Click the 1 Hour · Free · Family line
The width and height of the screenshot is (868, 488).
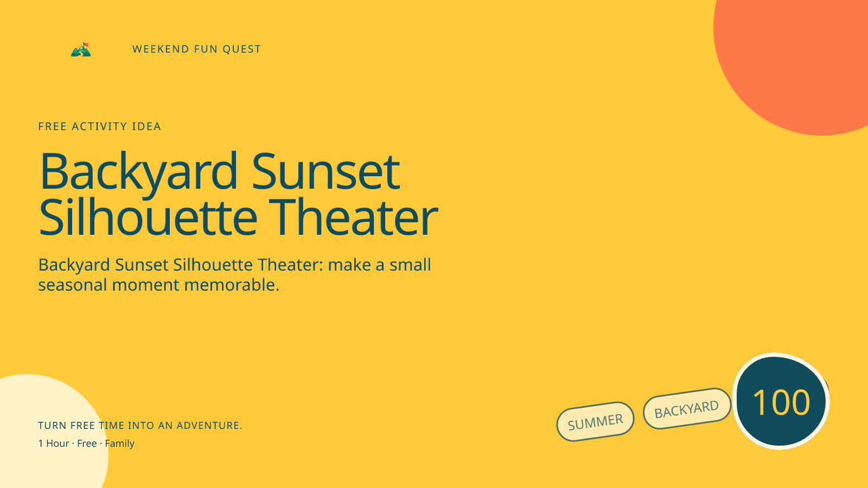pos(86,444)
